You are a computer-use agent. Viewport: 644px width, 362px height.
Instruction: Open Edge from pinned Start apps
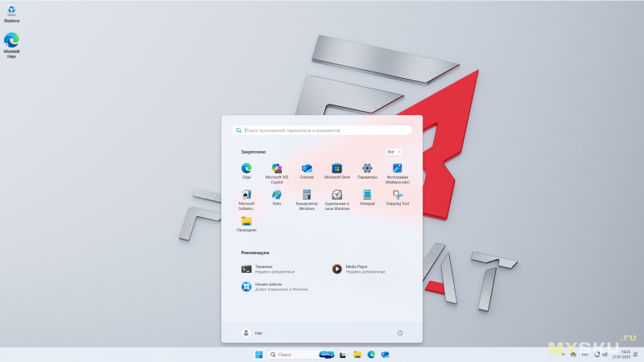tap(246, 171)
